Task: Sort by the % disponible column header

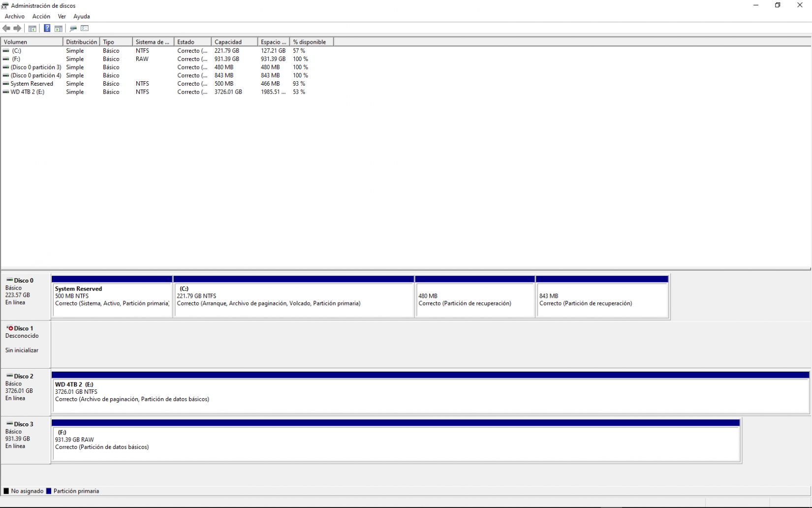Action: tap(312, 42)
